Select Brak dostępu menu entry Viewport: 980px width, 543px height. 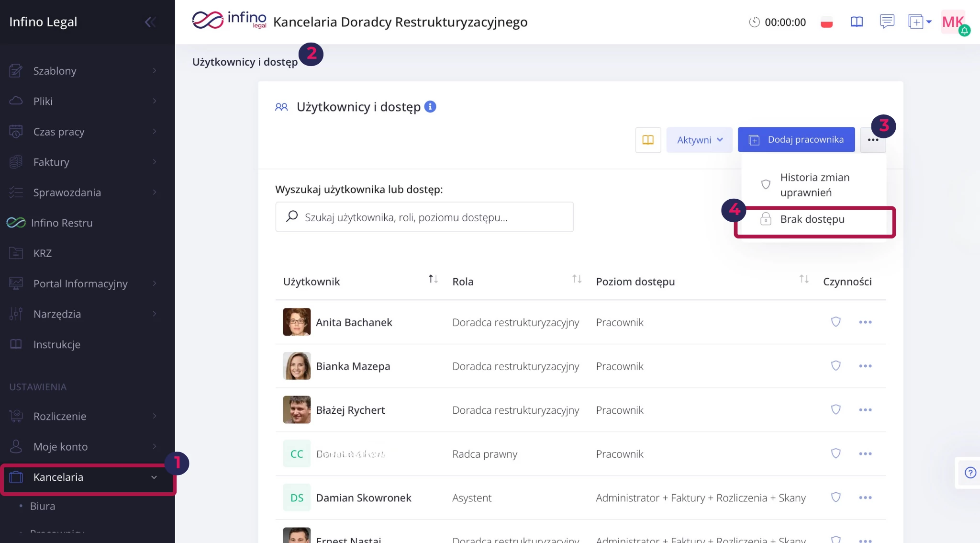click(812, 219)
